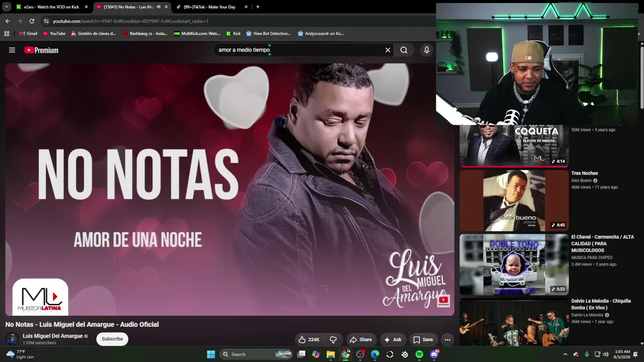Open the SteelSeries app on the taskbar
Viewport: 644px width, 362px height.
coord(405,354)
